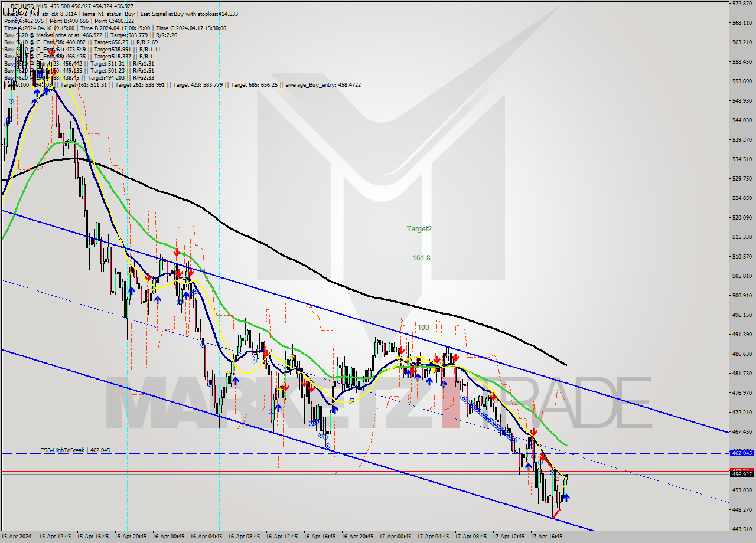Click the '17 Apr 08:45' time label
The height and width of the screenshot is (543, 756).
pos(471,537)
